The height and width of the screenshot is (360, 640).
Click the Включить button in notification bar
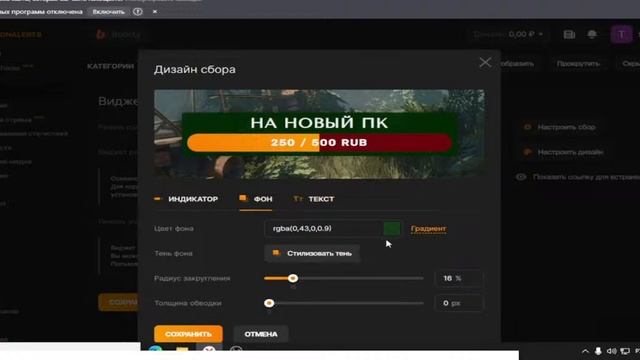pos(108,12)
